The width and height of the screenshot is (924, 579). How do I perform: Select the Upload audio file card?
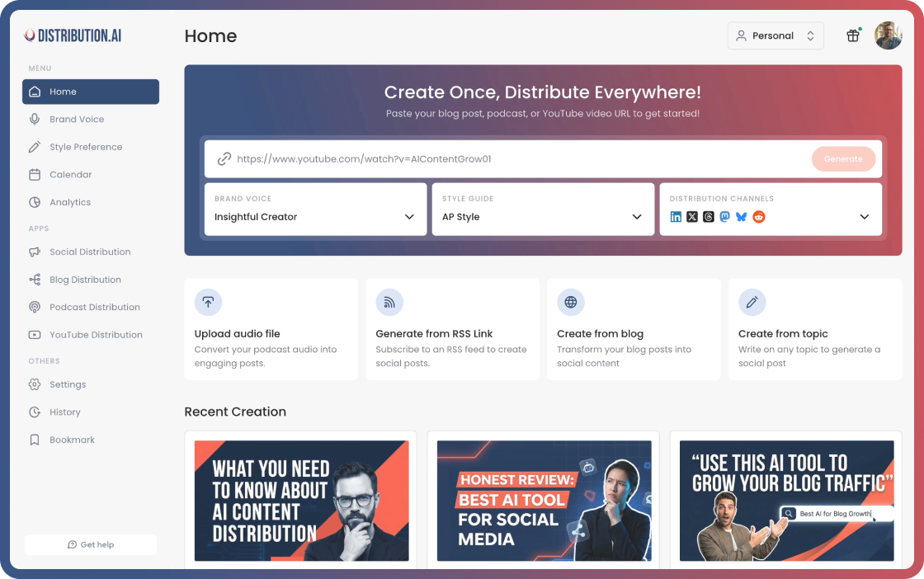271,329
